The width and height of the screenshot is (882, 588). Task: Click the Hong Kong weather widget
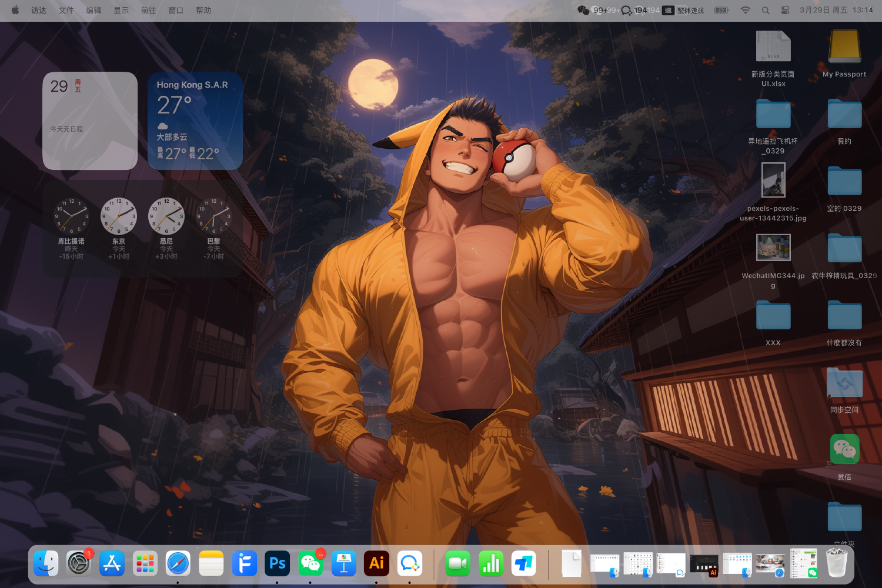[195, 121]
